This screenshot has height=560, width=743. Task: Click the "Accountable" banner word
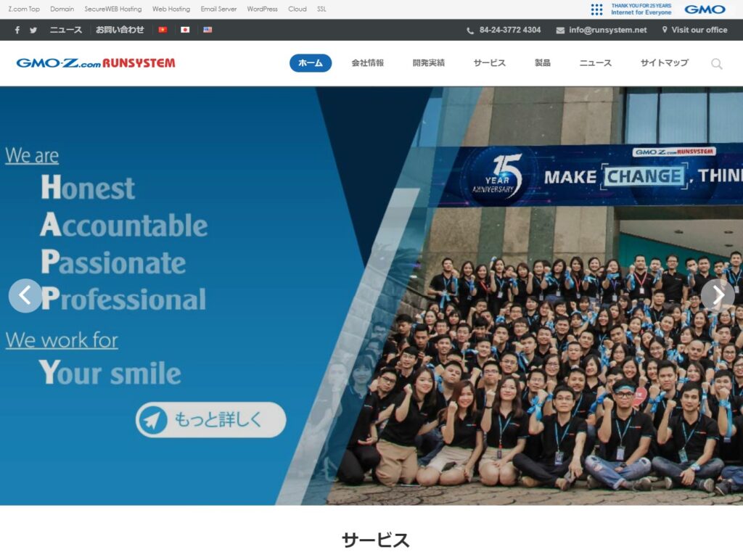click(123, 225)
